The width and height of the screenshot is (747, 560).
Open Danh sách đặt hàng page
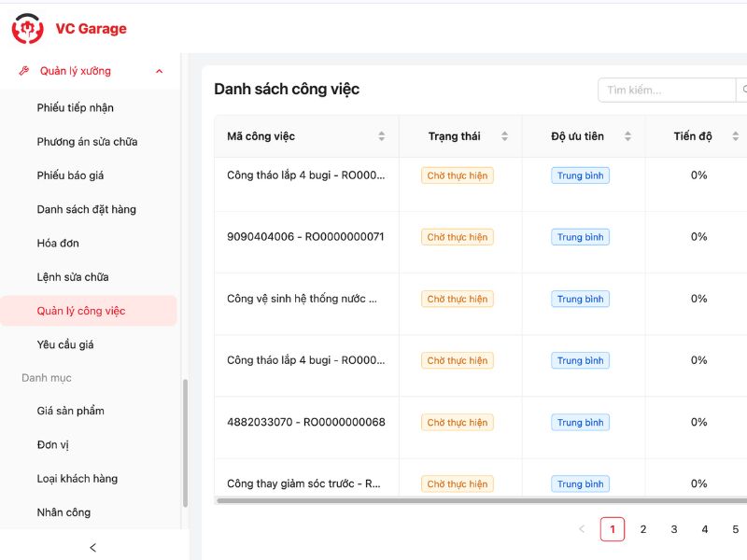pyautogui.click(x=87, y=209)
